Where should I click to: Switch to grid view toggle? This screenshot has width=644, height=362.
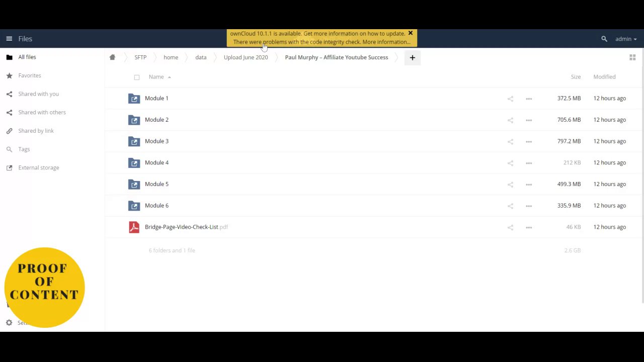632,57
